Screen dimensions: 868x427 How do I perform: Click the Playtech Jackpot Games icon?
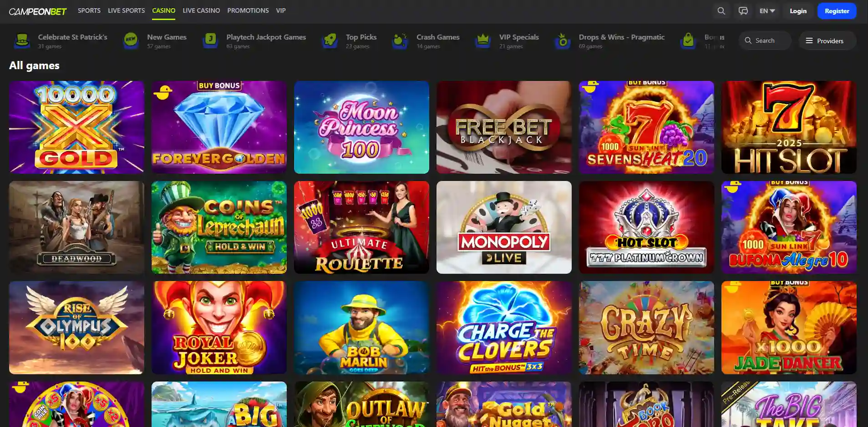pyautogui.click(x=210, y=41)
